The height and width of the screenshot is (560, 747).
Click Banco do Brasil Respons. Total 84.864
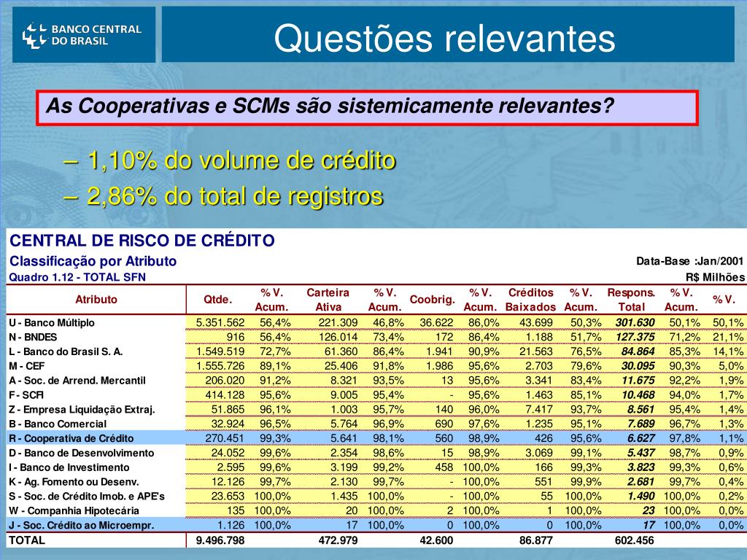tap(638, 351)
